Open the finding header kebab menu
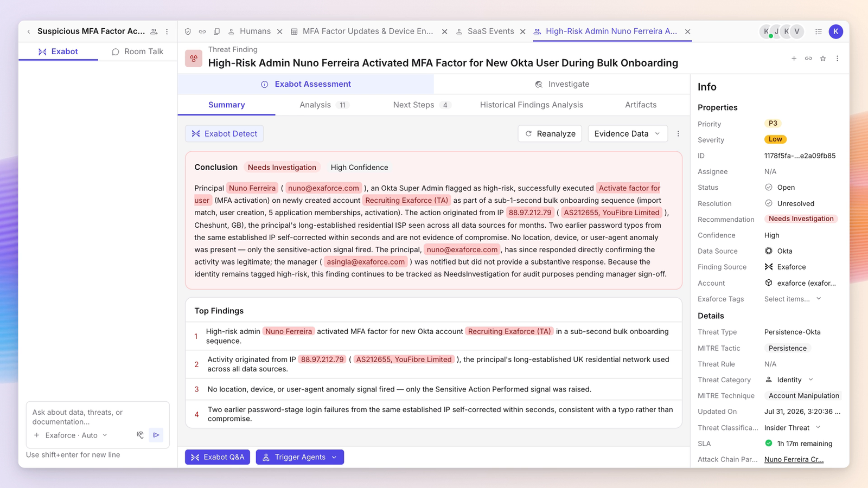This screenshot has height=488, width=868. (x=838, y=58)
